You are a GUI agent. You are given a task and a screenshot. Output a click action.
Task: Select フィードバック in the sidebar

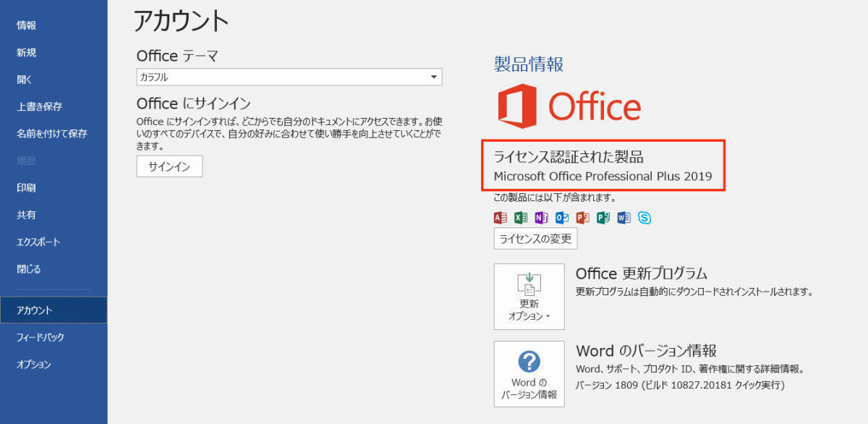click(x=41, y=337)
